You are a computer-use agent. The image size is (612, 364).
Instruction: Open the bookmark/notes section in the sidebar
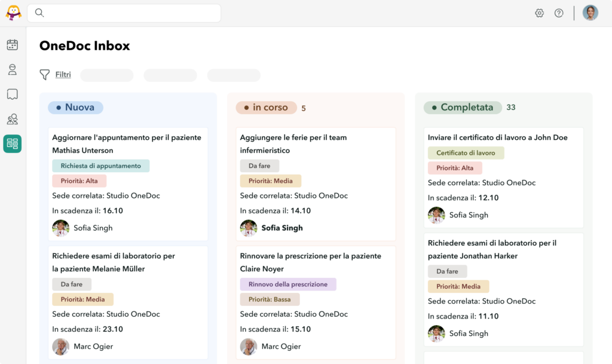pyautogui.click(x=12, y=94)
